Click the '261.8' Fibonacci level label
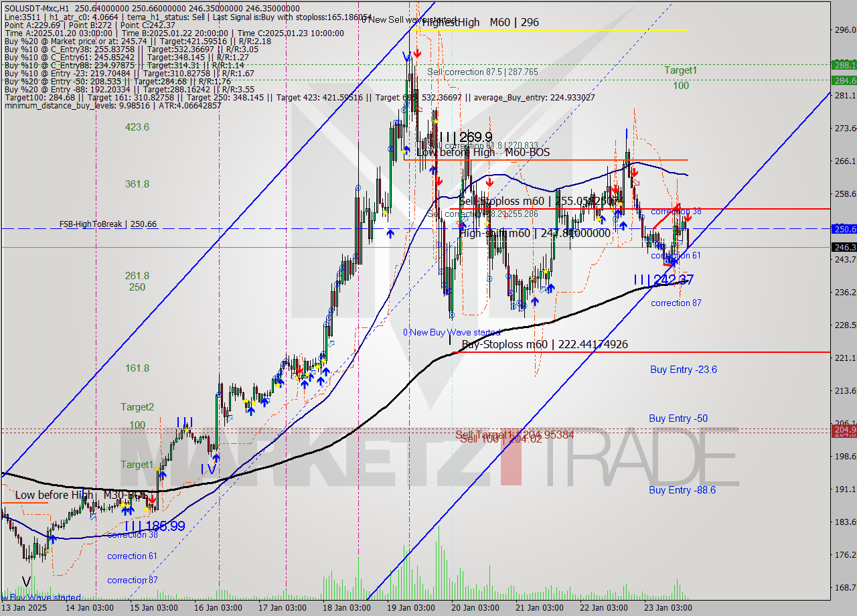This screenshot has height=616, width=857. (137, 275)
